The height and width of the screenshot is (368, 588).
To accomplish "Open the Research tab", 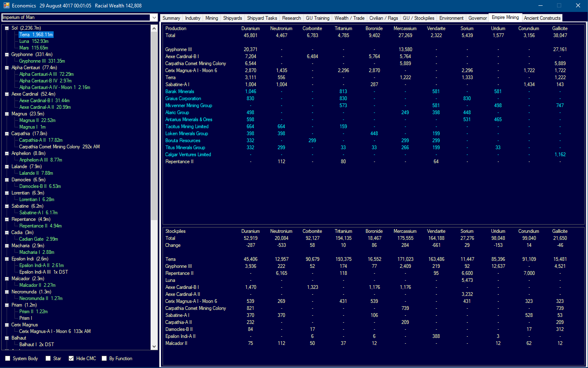I will pyautogui.click(x=292, y=18).
